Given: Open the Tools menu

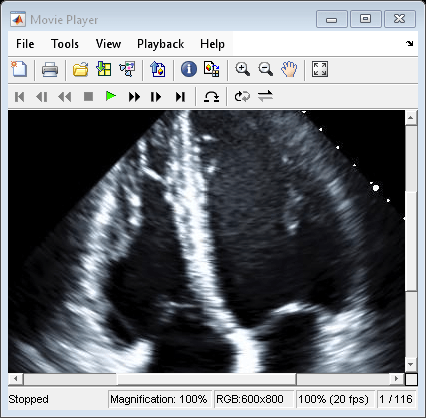Looking at the screenshot, I should (x=65, y=44).
